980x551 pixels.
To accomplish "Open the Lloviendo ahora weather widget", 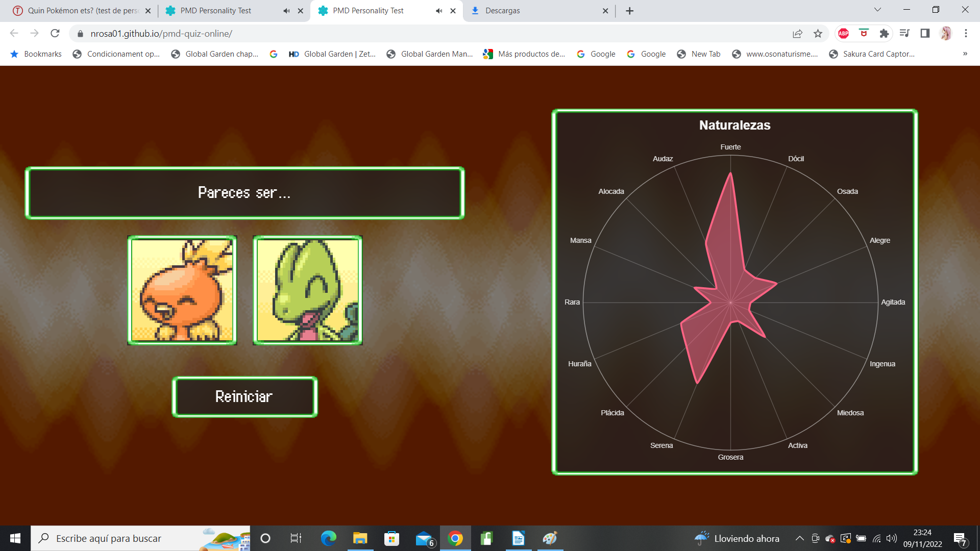I will coord(737,538).
